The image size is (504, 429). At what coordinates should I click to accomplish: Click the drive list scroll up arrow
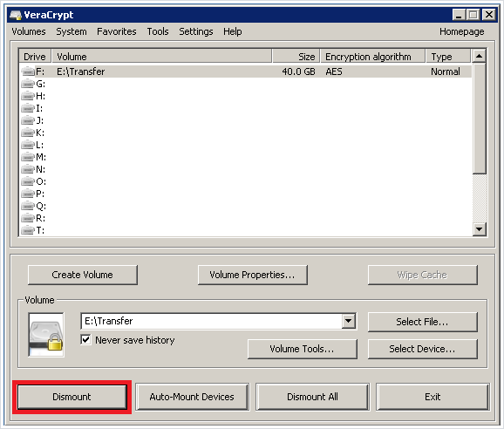(x=480, y=56)
